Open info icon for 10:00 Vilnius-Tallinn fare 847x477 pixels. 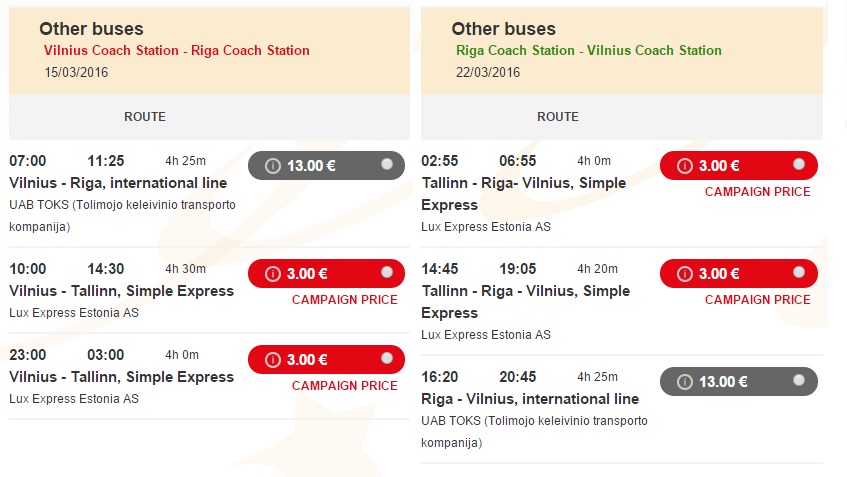[273, 274]
